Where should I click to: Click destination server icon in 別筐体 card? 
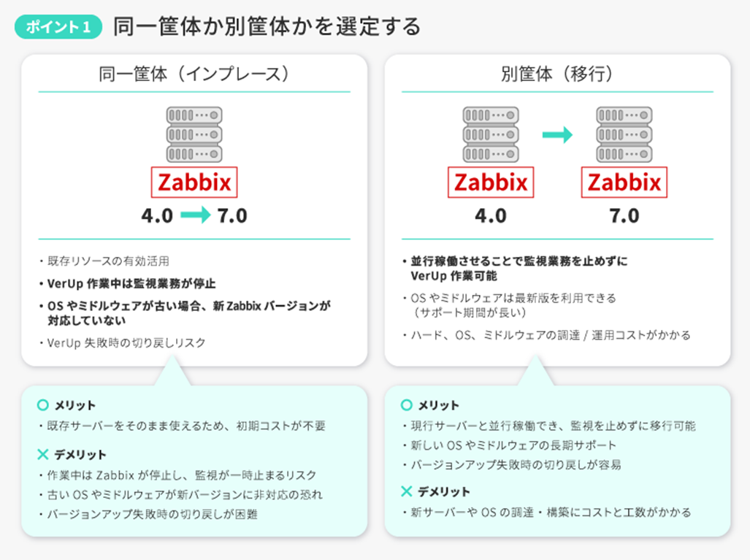point(624,134)
